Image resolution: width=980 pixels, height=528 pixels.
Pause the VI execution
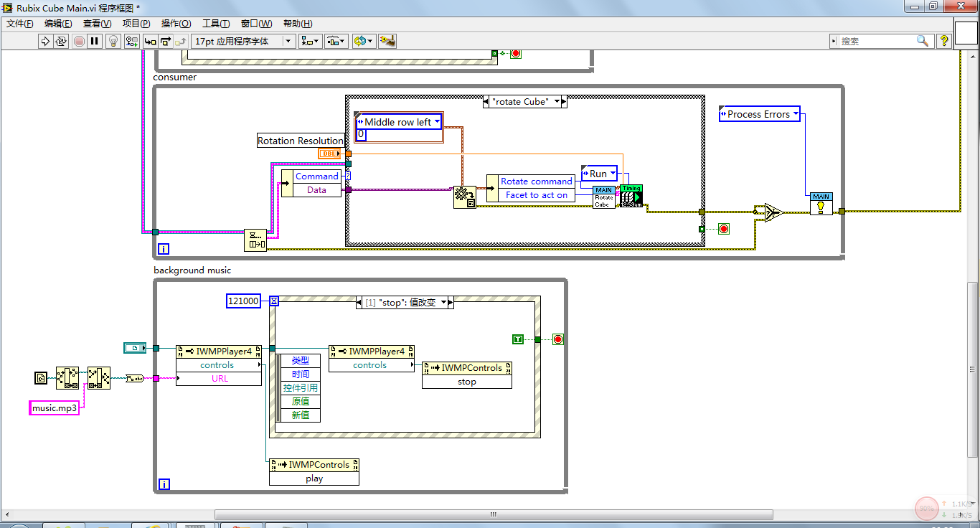(94, 41)
